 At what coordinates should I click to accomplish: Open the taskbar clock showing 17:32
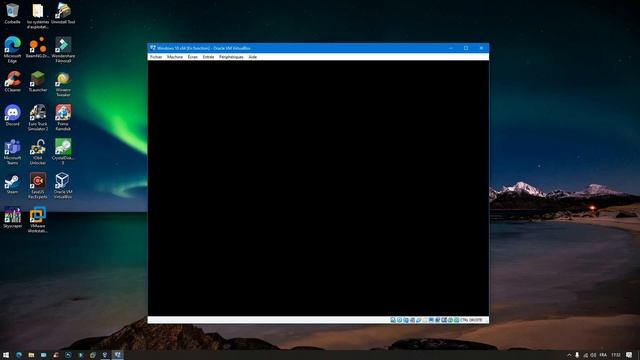click(x=616, y=355)
